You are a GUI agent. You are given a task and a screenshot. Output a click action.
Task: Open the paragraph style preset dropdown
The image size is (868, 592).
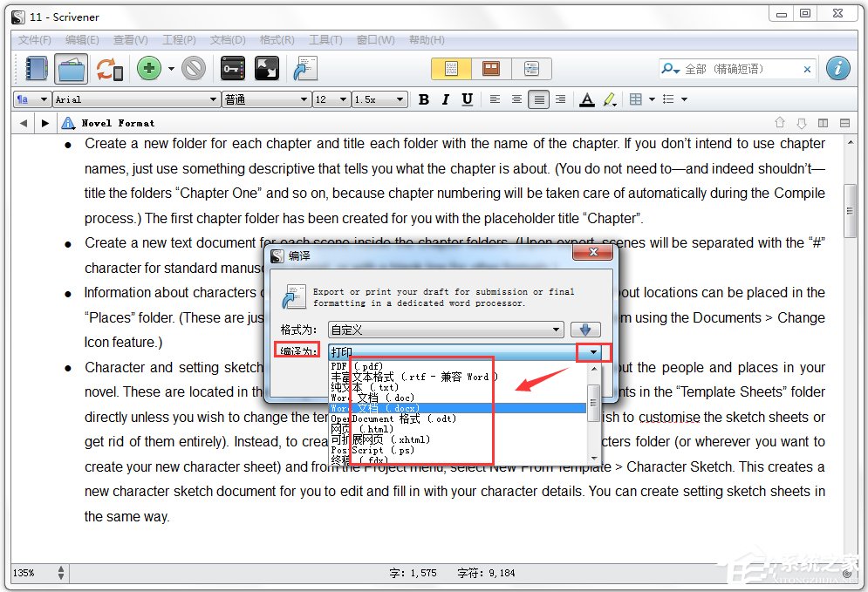(x=32, y=99)
